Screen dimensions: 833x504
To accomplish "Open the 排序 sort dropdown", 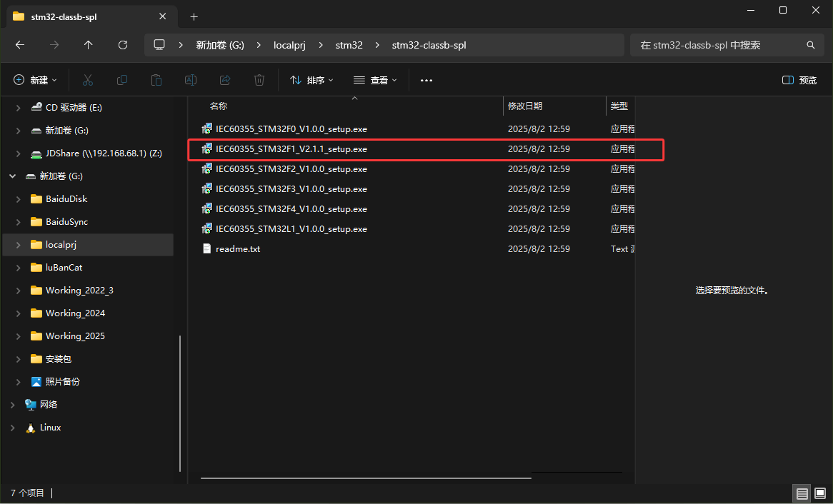I will coord(312,80).
